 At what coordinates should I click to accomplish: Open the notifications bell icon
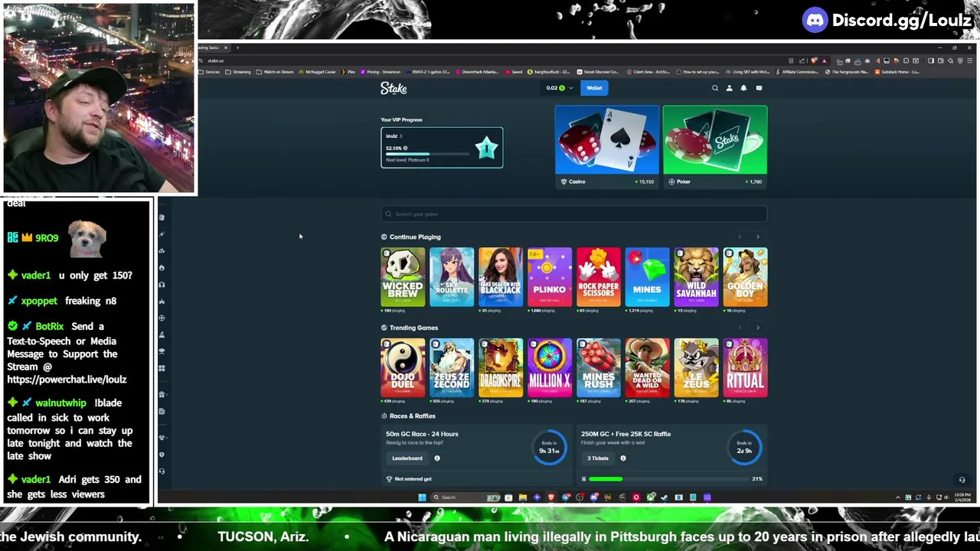pos(743,88)
